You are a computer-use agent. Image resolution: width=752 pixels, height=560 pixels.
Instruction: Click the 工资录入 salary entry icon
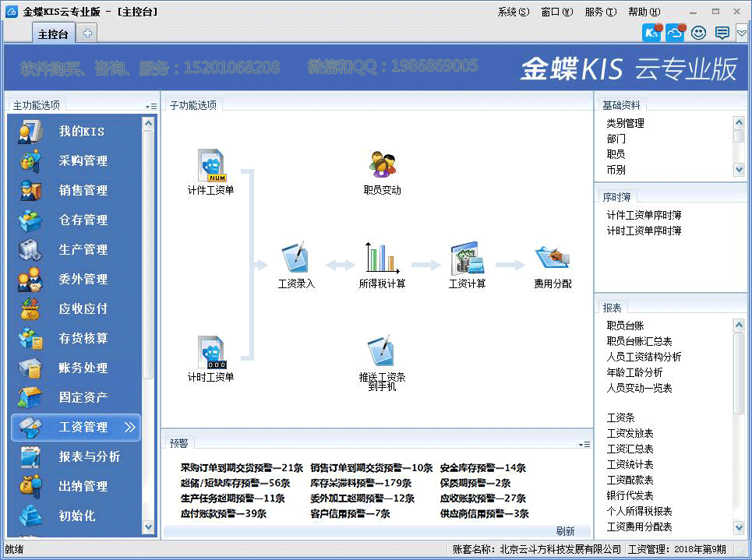[296, 258]
